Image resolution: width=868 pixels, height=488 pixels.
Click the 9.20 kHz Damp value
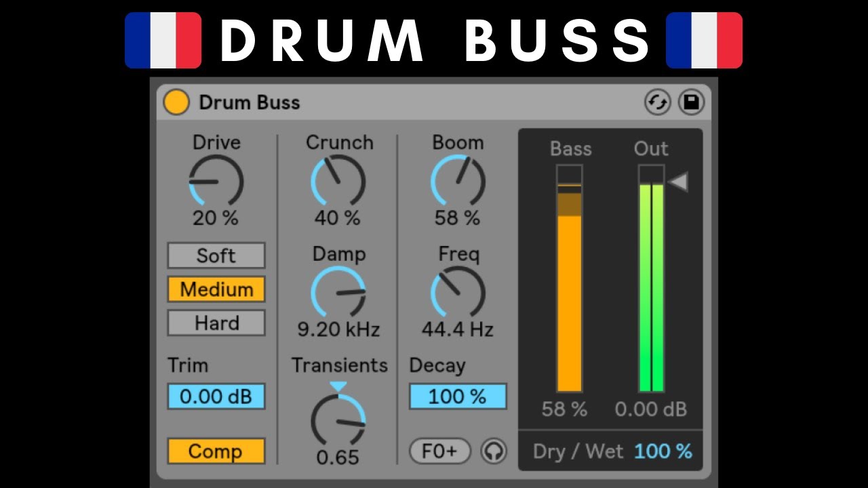point(338,329)
